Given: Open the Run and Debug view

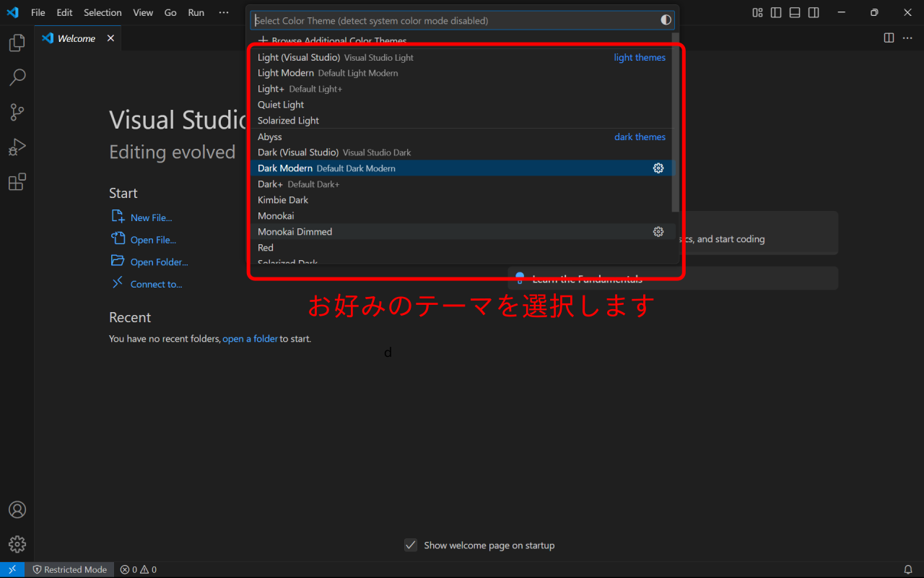Looking at the screenshot, I should pyautogui.click(x=17, y=147).
